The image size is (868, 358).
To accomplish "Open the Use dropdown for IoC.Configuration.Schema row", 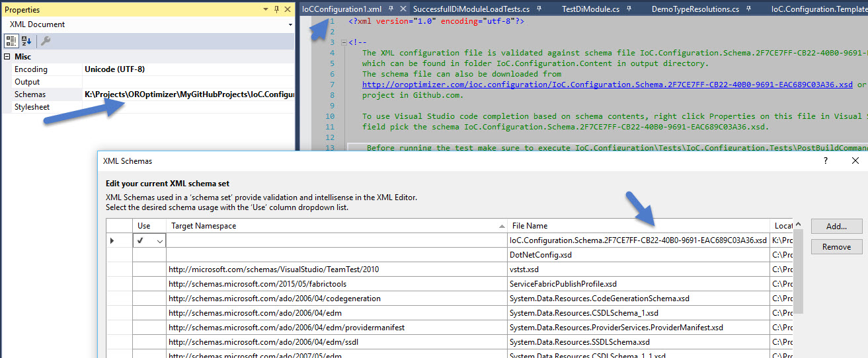I will [x=159, y=242].
